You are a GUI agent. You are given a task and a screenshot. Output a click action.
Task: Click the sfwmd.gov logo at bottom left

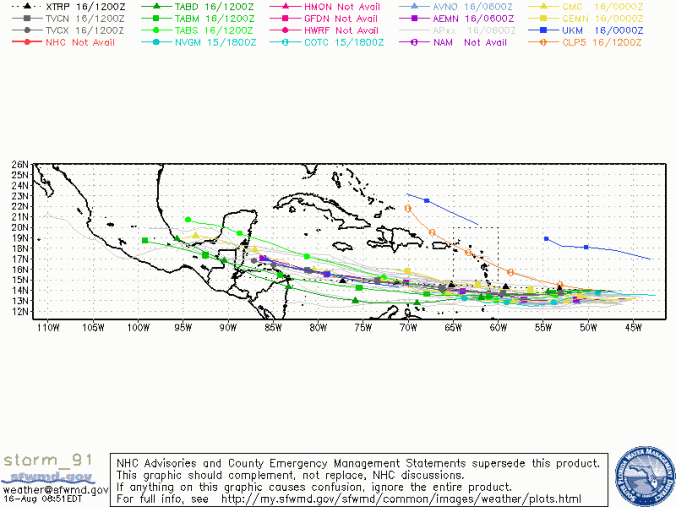[52, 477]
